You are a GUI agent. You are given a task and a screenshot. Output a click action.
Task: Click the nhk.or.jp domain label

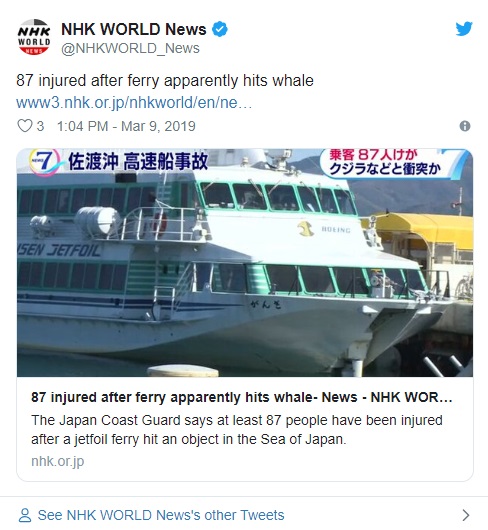point(57,461)
